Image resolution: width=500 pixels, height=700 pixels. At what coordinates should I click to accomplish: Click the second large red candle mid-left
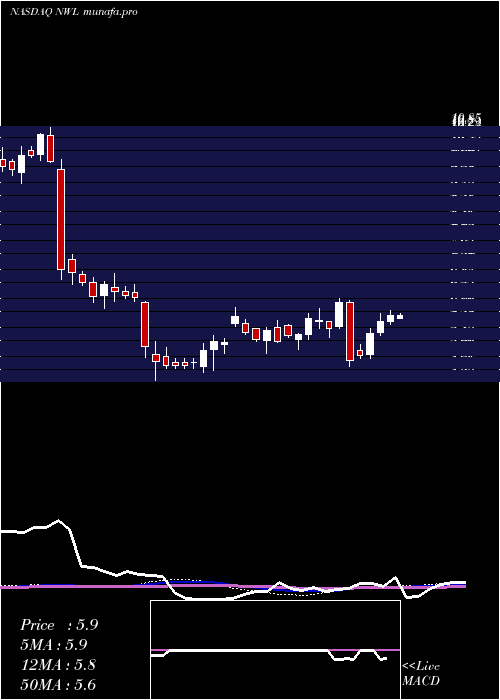coord(145,324)
